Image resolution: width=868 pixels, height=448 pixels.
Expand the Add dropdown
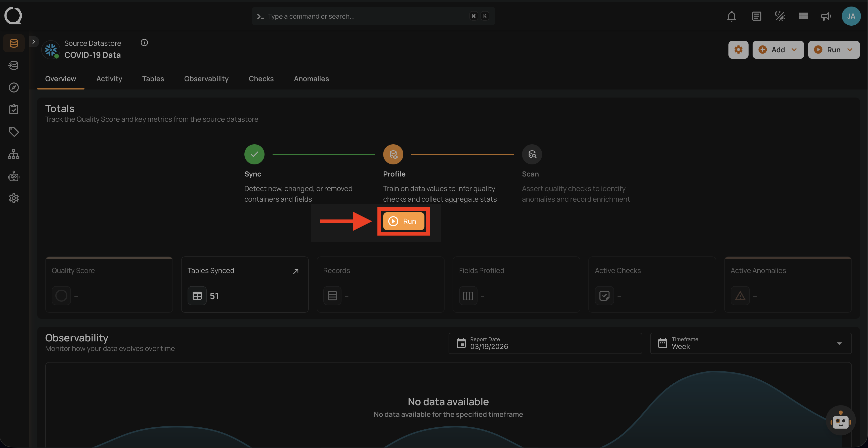pyautogui.click(x=778, y=50)
